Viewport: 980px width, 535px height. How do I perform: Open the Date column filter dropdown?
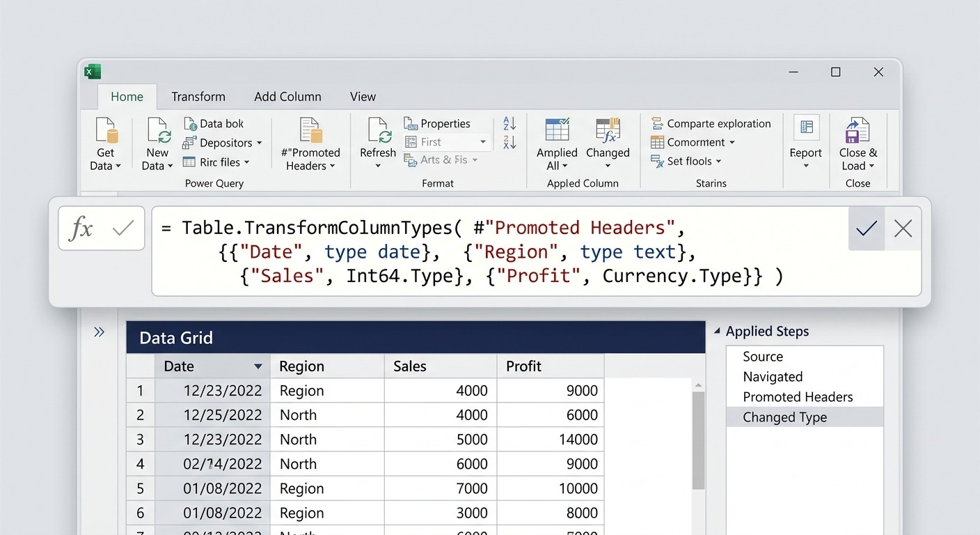(x=258, y=366)
